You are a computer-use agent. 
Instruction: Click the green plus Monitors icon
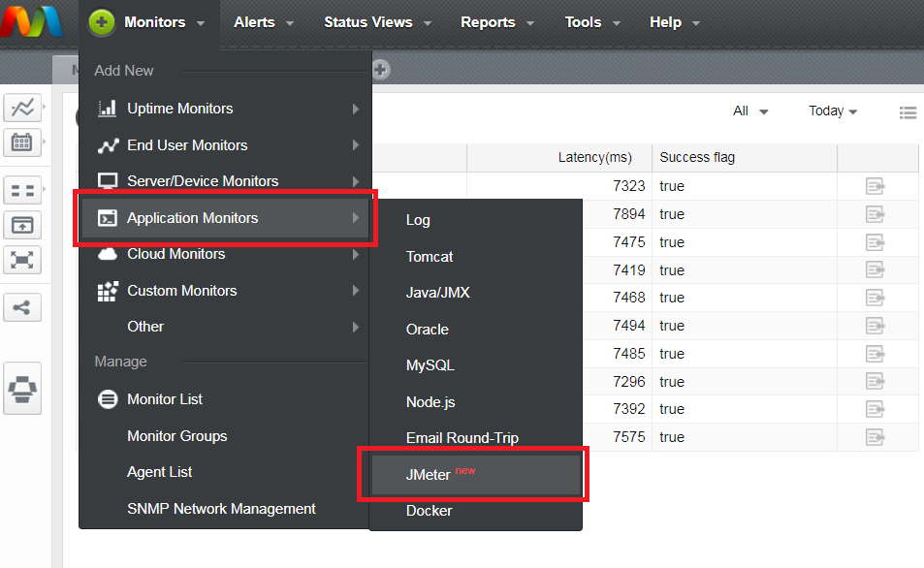(x=101, y=22)
